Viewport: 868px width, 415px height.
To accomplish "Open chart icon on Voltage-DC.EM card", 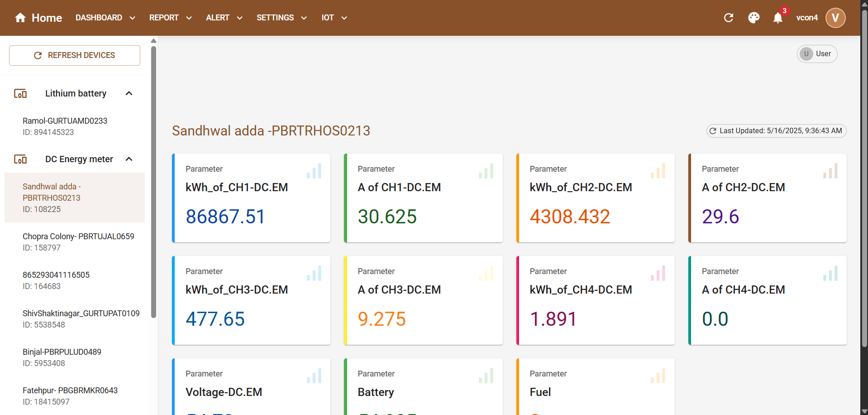I will pos(314,376).
